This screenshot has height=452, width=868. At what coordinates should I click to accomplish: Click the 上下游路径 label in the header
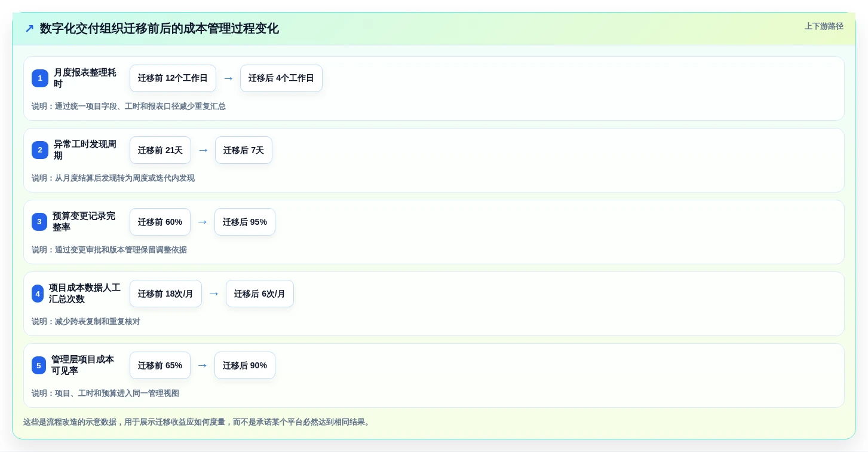pyautogui.click(x=824, y=26)
